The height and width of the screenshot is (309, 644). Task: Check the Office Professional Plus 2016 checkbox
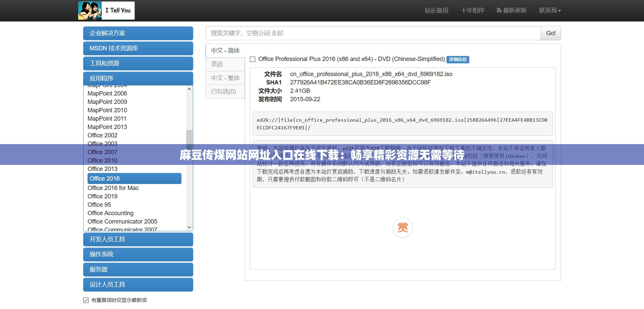coord(253,59)
